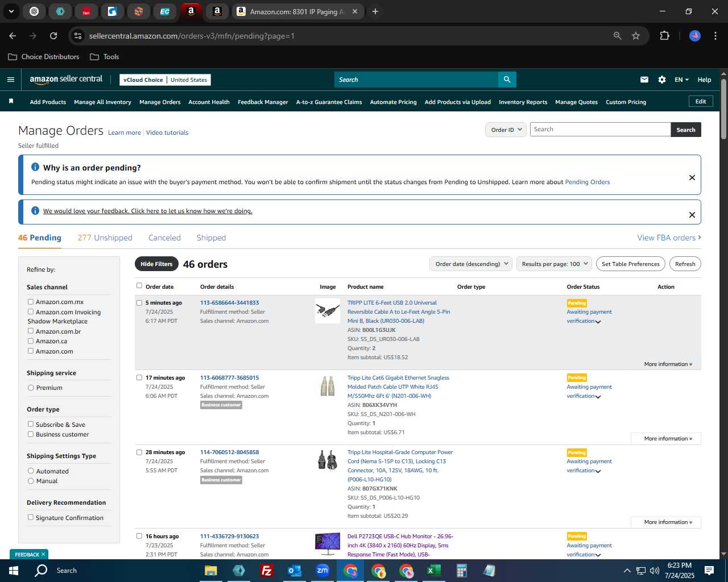Open Excel from the taskbar
The image size is (728, 582).
434,571
